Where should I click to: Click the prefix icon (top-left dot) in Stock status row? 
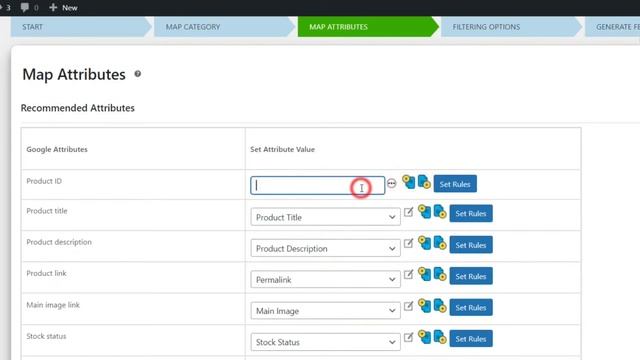click(424, 337)
